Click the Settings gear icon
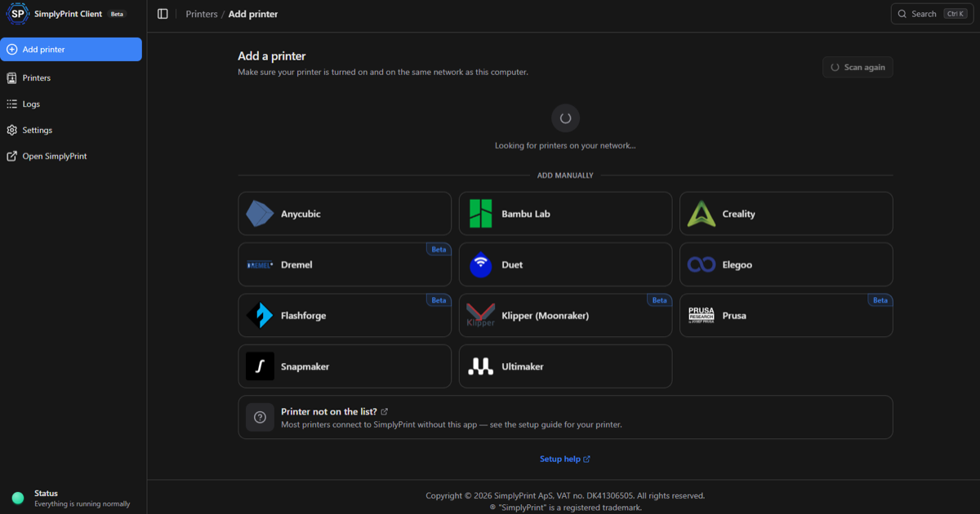This screenshot has height=514, width=980. [11, 131]
